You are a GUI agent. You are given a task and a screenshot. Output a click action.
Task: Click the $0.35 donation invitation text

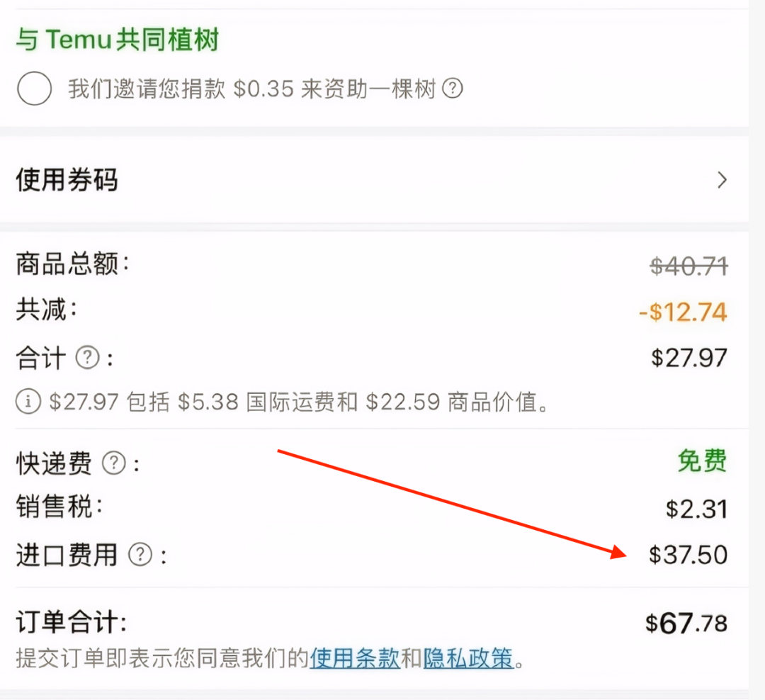tap(251, 89)
